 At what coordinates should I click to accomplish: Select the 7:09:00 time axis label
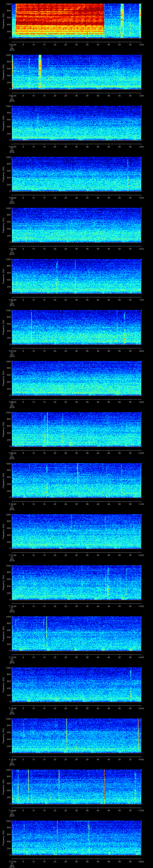(12, 453)
